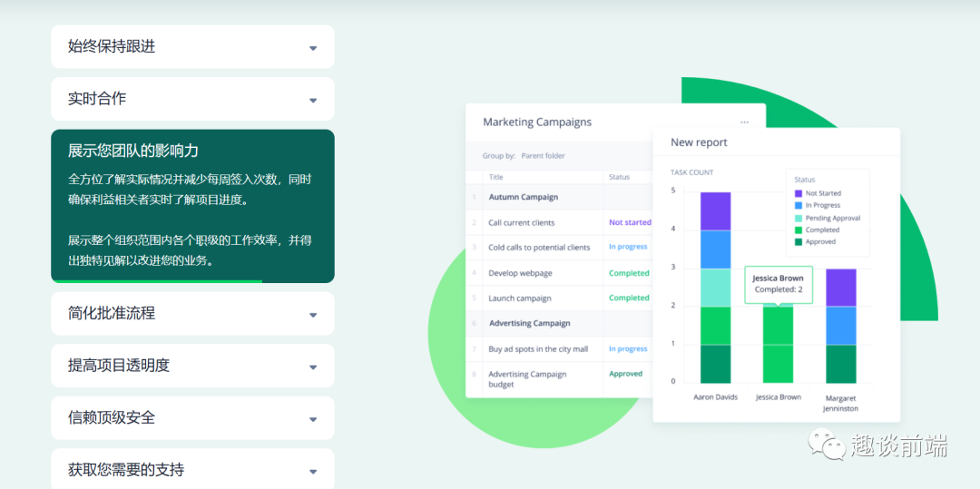The height and width of the screenshot is (489, 980).
Task: Click the Jessica Brown Completed tooltip
Action: [x=779, y=284]
